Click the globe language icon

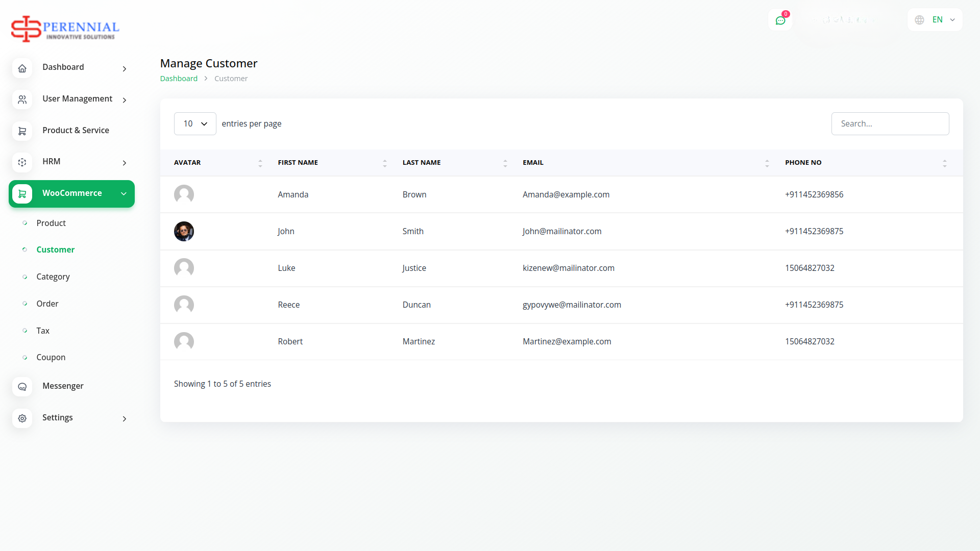(919, 20)
